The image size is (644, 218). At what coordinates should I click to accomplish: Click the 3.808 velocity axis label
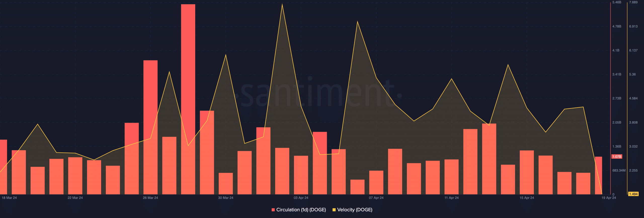pos(633,122)
